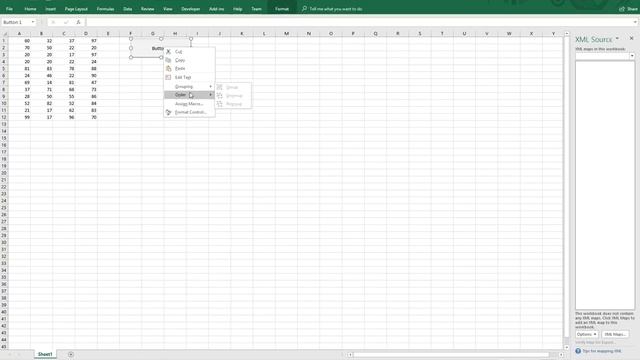The height and width of the screenshot is (360, 640).
Task: Click the empty XML maps list box
Action: point(605,185)
